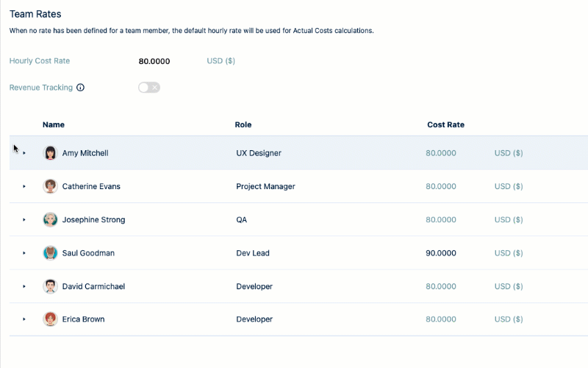Screen dimensions: 588x368
Task: Edit the default Hourly Cost Rate value
Action: [x=154, y=61]
